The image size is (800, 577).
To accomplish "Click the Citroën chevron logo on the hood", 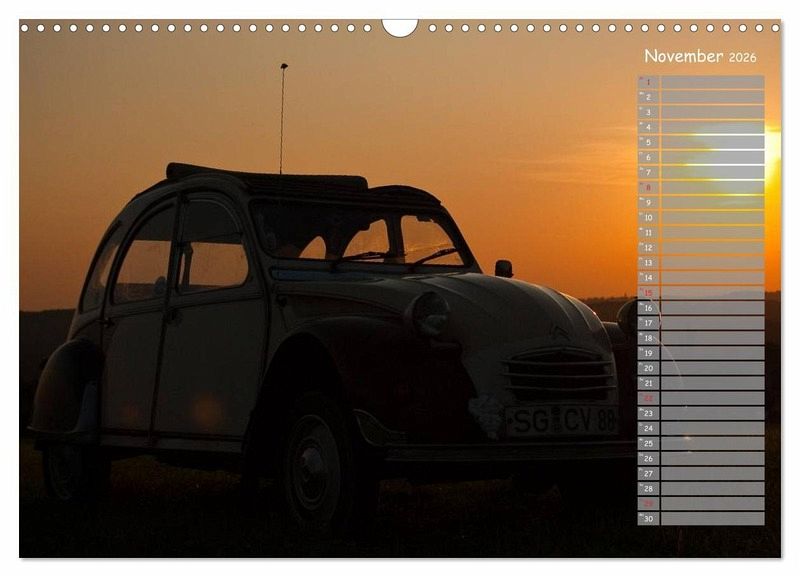I will pyautogui.click(x=560, y=333).
